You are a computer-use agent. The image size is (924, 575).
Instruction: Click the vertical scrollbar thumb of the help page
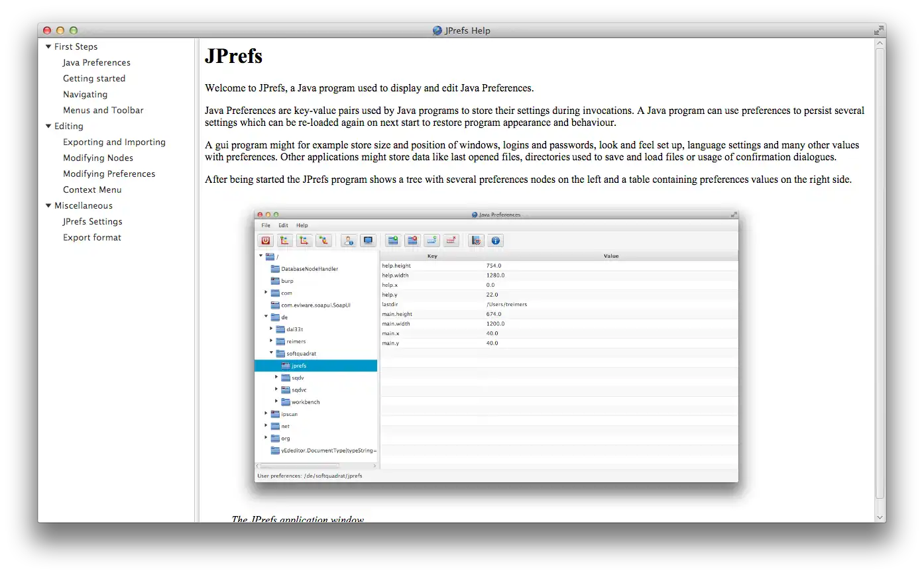click(880, 273)
